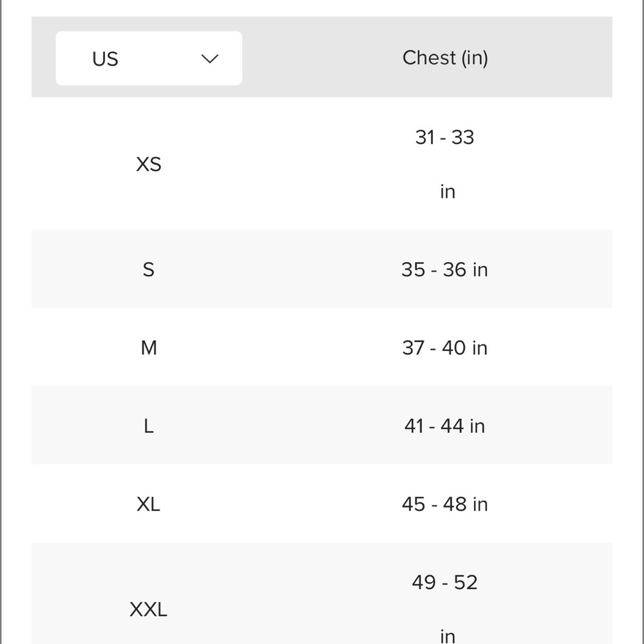Viewport: 644px width, 644px height.
Task: Click the dropdown chevron arrow beside US
Action: (209, 59)
